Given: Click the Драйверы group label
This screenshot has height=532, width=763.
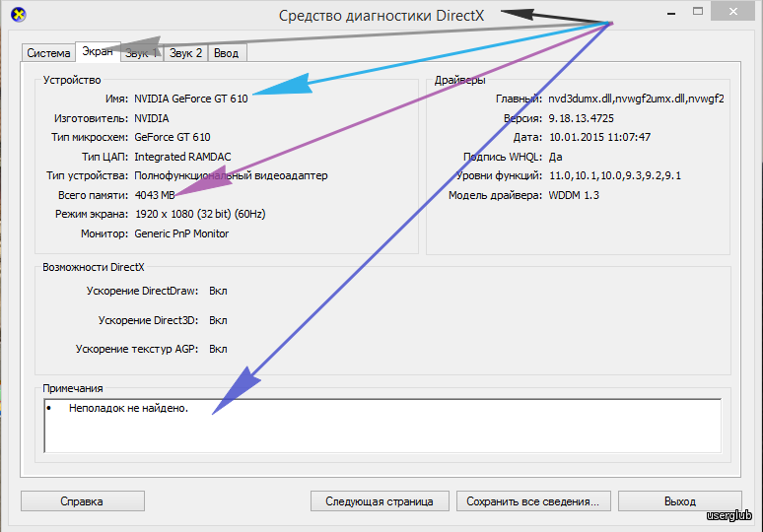Looking at the screenshot, I should [459, 80].
